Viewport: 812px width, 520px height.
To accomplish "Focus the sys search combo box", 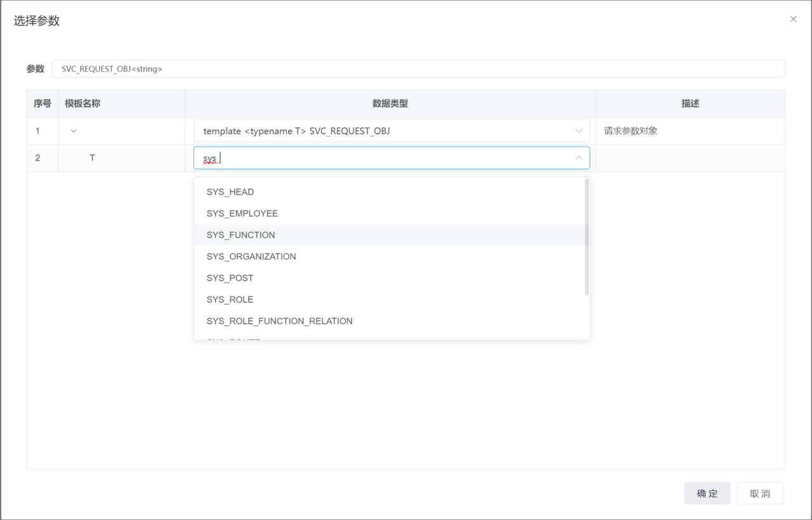I will (x=391, y=157).
